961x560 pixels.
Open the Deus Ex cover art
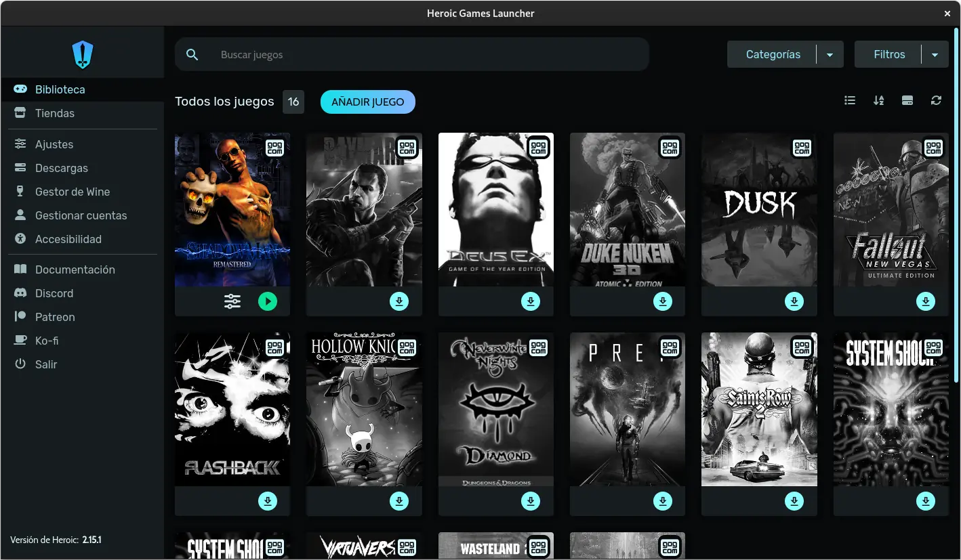496,209
